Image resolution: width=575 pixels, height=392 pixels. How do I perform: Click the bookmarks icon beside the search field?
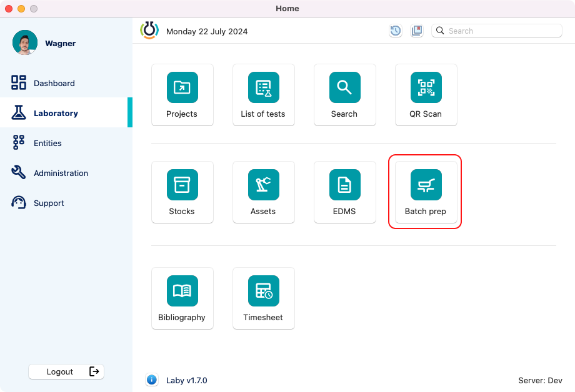point(417,31)
